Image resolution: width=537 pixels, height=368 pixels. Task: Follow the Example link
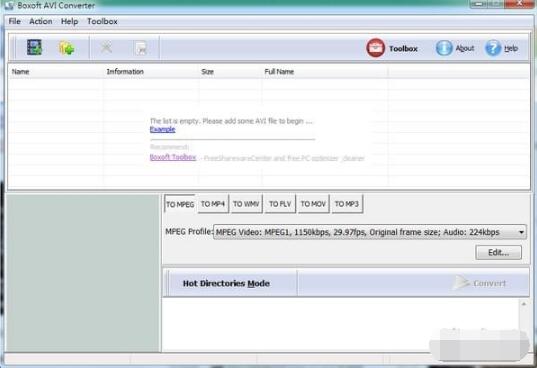[x=163, y=129]
